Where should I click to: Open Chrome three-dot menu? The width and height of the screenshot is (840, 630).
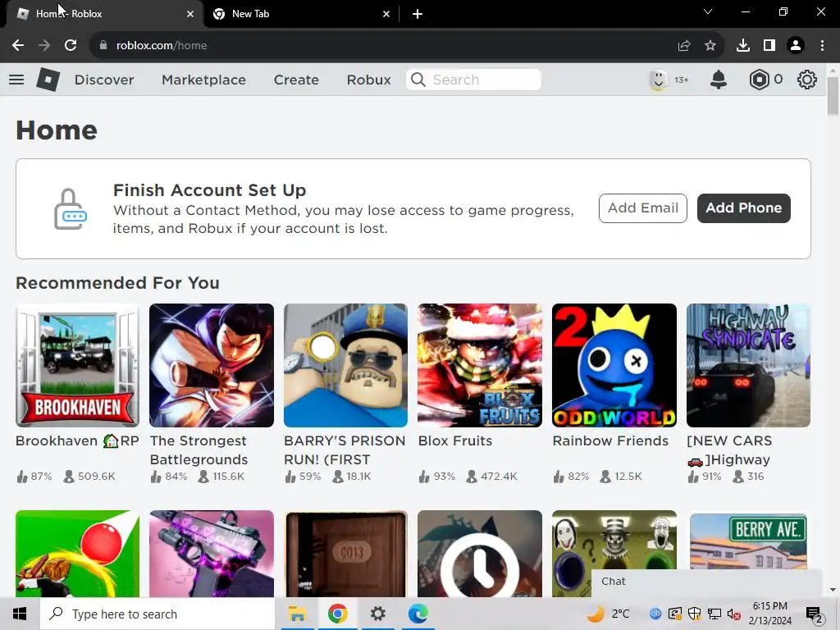point(822,46)
